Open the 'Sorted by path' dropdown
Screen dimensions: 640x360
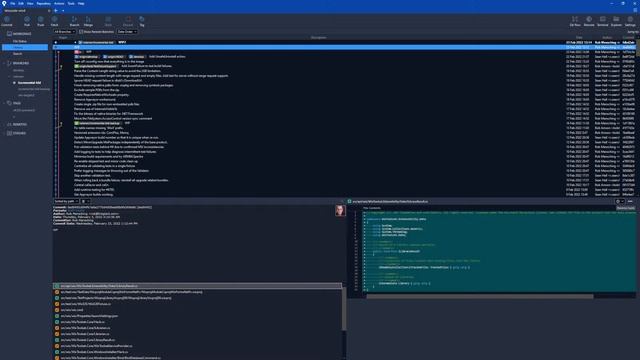(x=66, y=201)
